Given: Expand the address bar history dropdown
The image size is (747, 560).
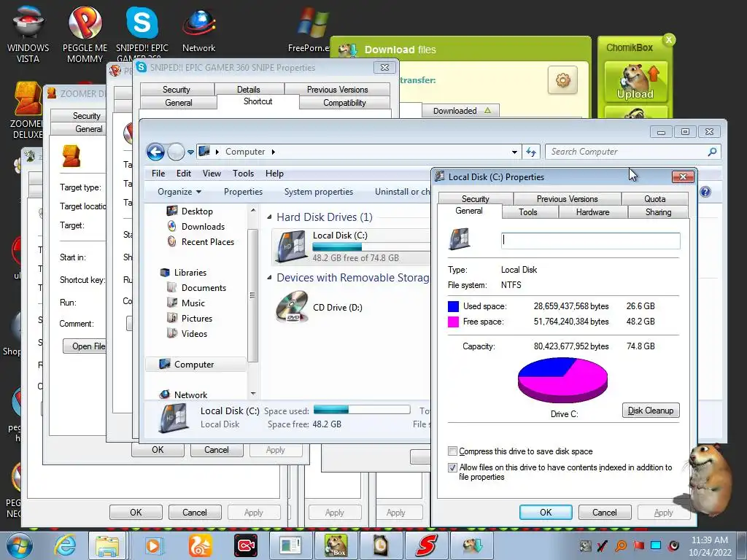Looking at the screenshot, I should 514,152.
